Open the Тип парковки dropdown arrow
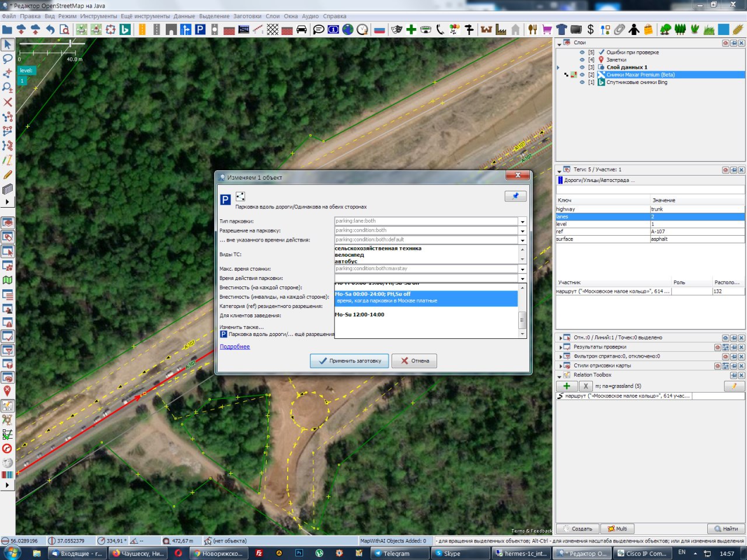Image resolution: width=747 pixels, height=560 pixels. click(x=522, y=221)
